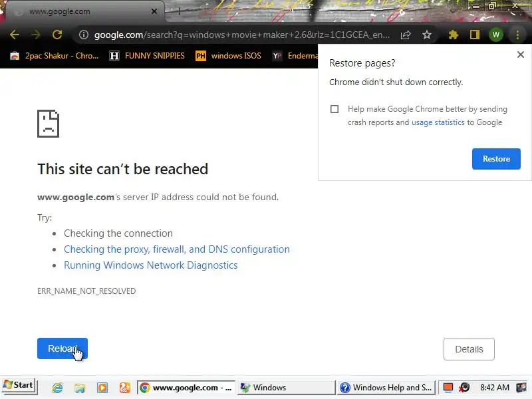Launch the media player quick launch icon
532x399 pixels.
tap(102, 388)
